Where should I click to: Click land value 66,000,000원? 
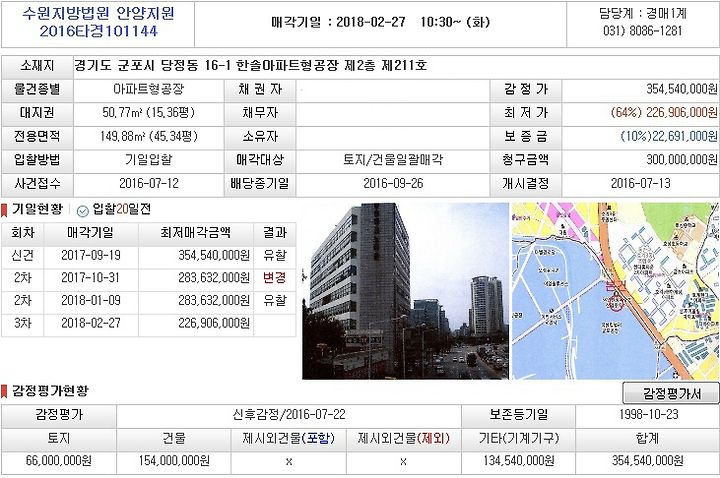(59, 461)
